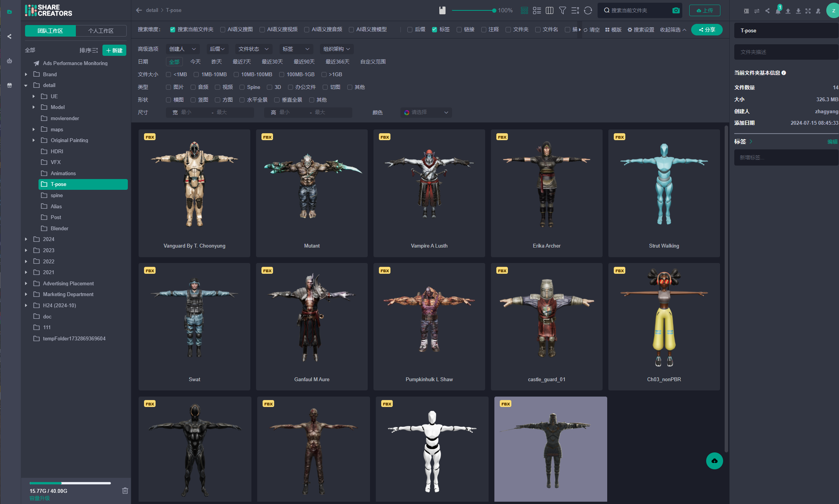This screenshot has height=504, width=839.
Task: Click the refresh icon in toolbar
Action: [x=588, y=10]
